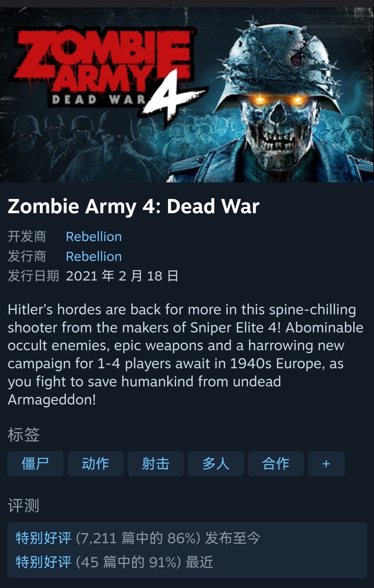
Task: Click the 标签 section heading
Action: coord(23,435)
